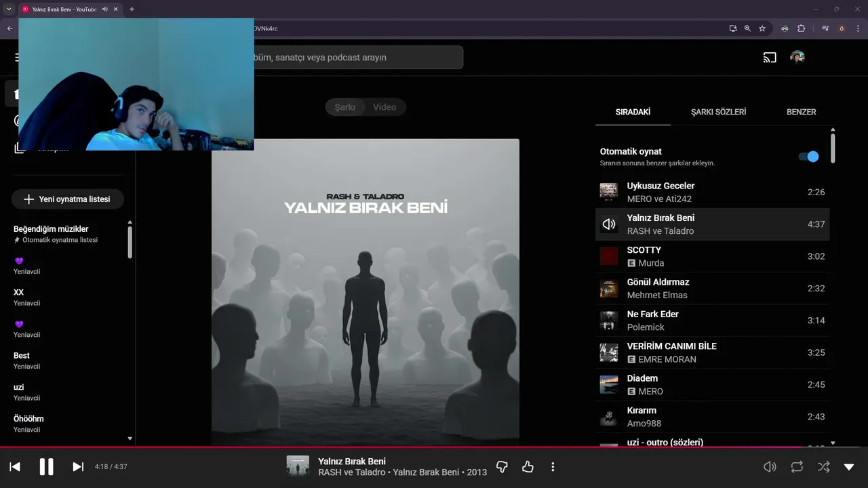
Task: Click the small album thumbnail in player bar
Action: [x=298, y=466]
